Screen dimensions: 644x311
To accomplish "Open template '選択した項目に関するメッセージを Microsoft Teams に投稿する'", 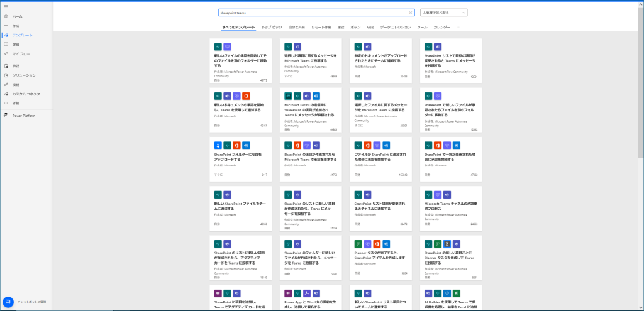I will pos(311,61).
